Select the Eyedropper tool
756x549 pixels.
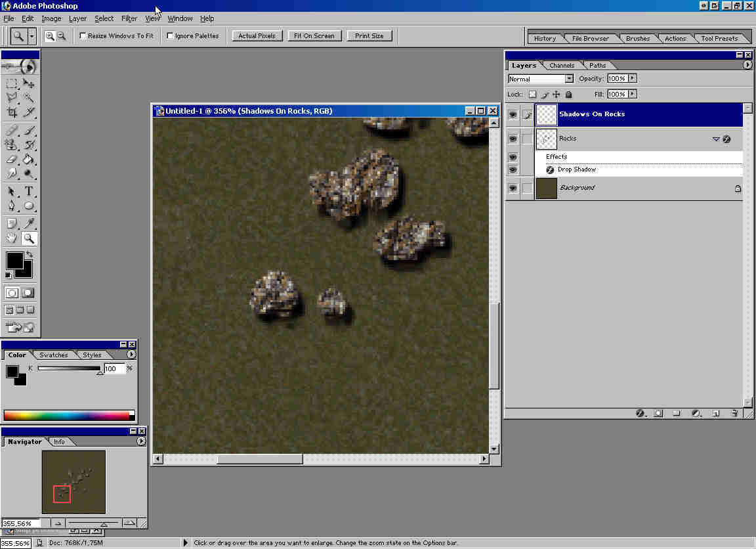(29, 224)
